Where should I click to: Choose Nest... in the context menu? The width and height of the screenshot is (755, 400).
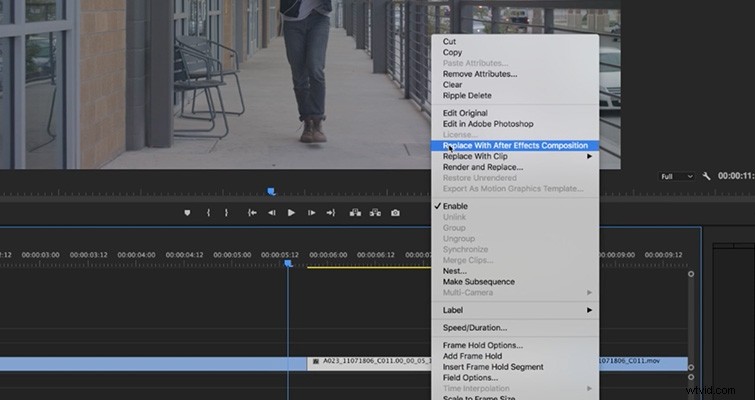tap(456, 271)
